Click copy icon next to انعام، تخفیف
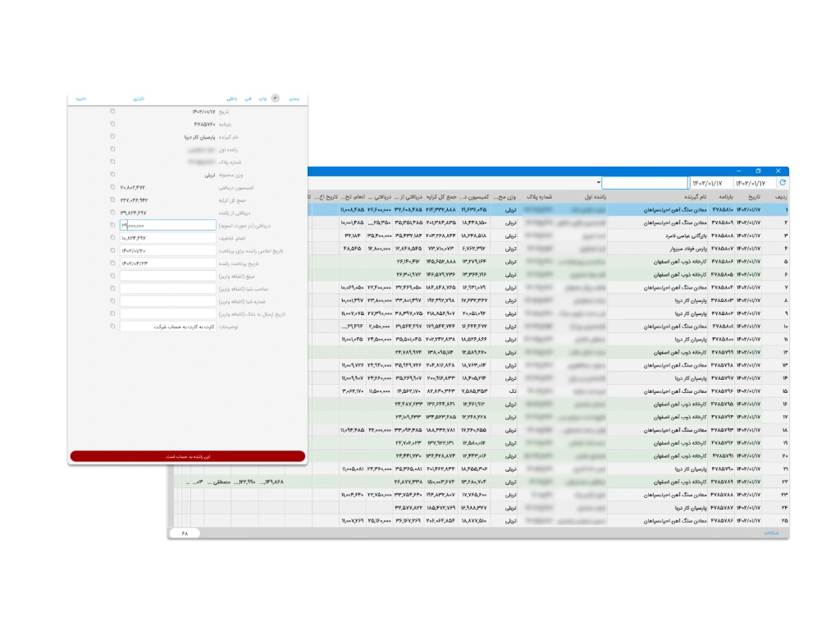Viewport: 840px width, 631px height. [112, 238]
